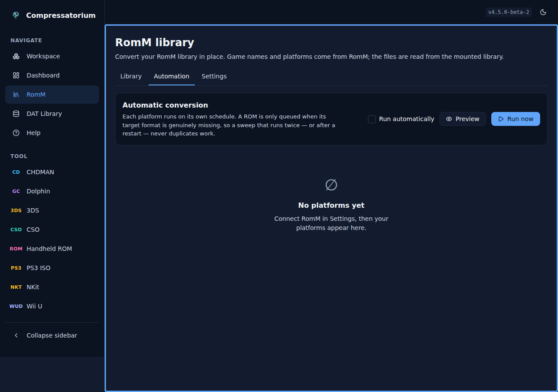Click the Compressatorium logo icon
The image size is (558, 392).
pos(16,15)
